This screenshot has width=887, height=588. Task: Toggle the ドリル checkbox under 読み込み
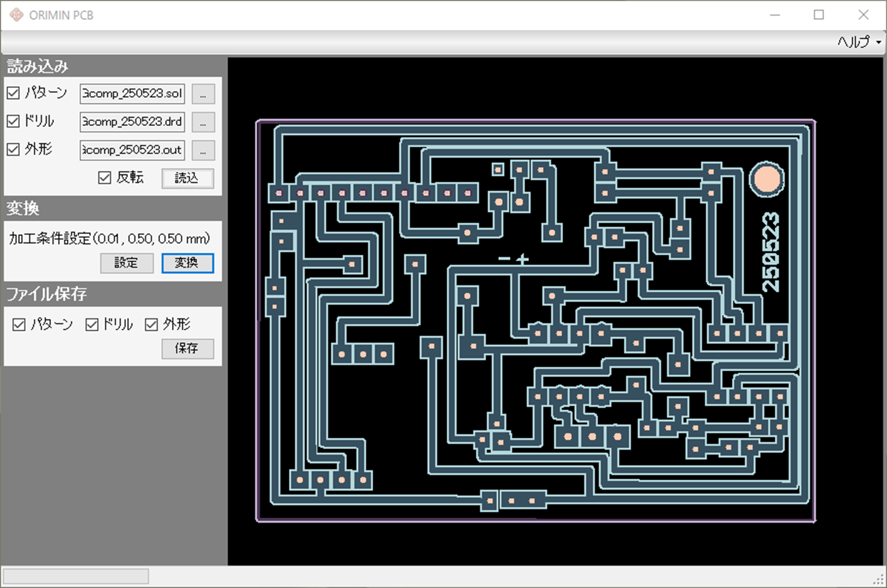tap(13, 121)
